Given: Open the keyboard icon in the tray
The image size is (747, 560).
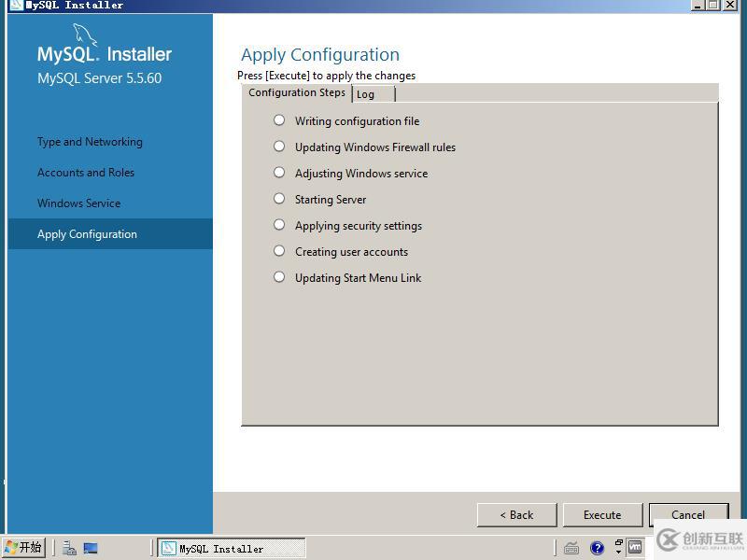Looking at the screenshot, I should pos(571,548).
